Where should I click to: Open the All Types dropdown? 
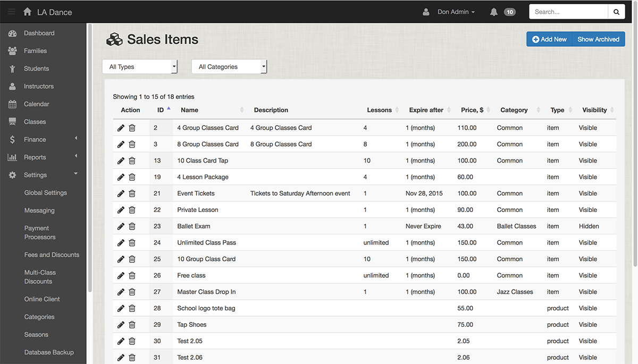pyautogui.click(x=139, y=66)
